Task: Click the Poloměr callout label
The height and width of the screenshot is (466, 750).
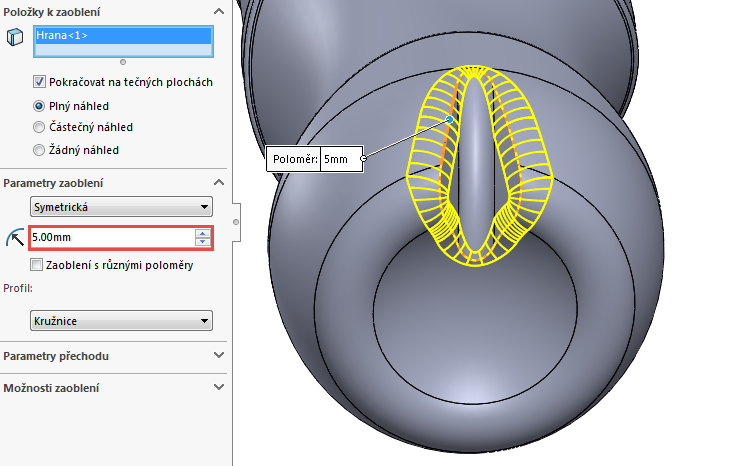Action: (x=295, y=159)
